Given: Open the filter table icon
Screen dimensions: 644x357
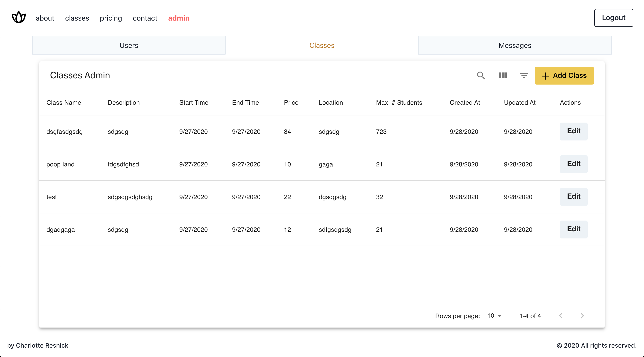Looking at the screenshot, I should coord(524,76).
